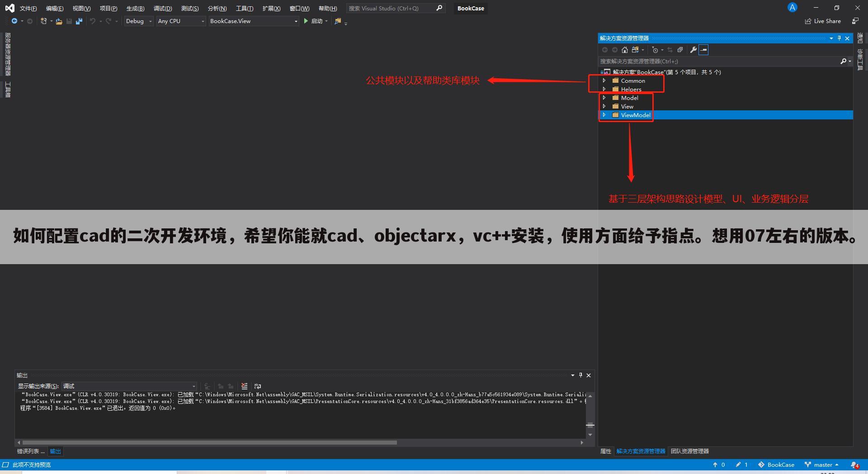The image size is (868, 474).
Task: Open the 诊断工具 side tab on right
Action: click(860, 60)
